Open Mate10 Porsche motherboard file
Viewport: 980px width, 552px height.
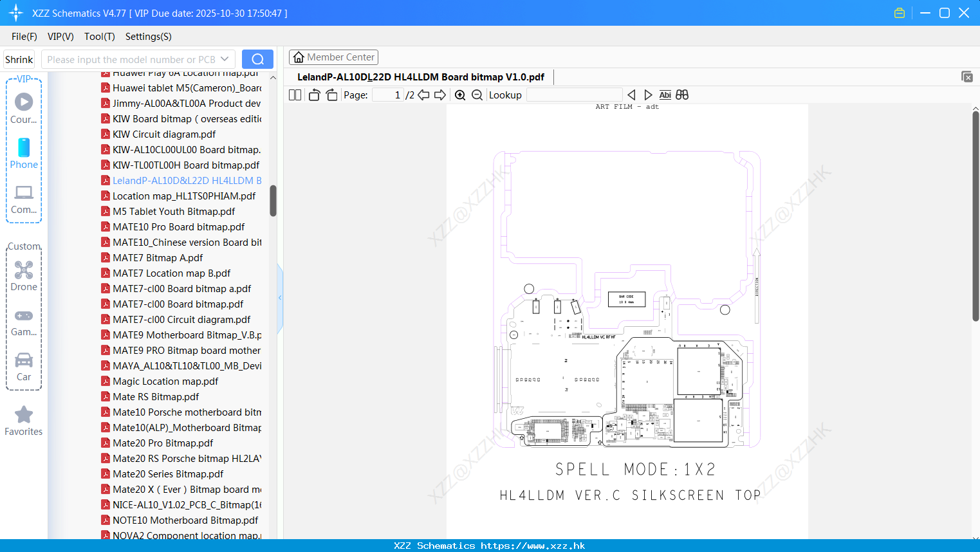tap(181, 412)
